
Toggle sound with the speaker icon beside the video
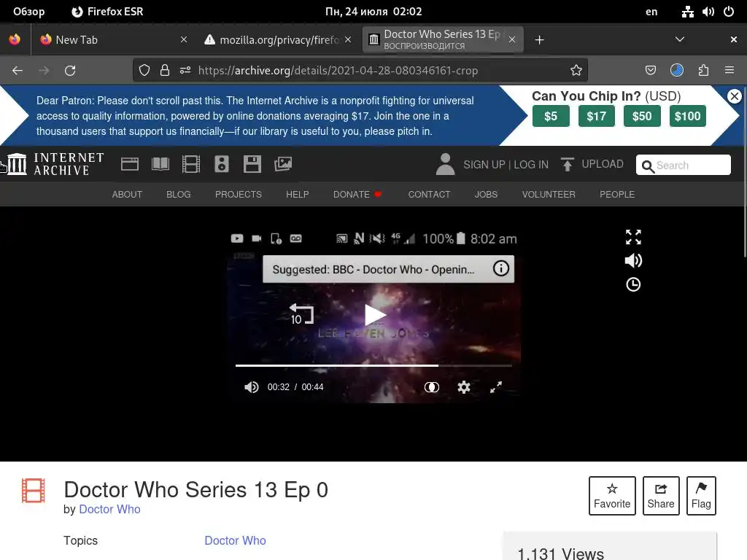click(x=633, y=260)
